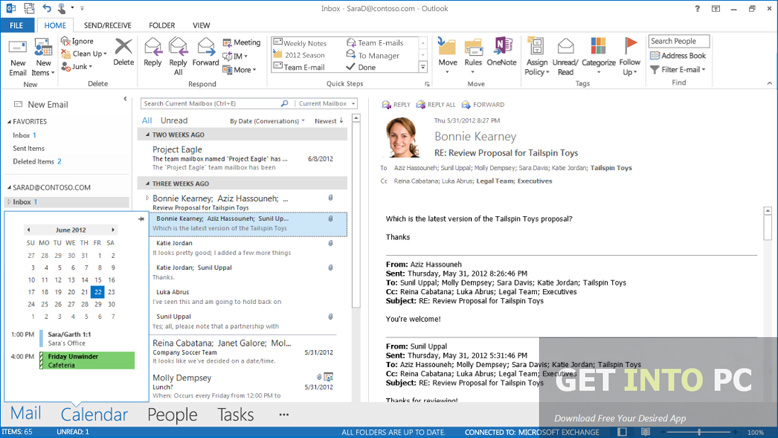The height and width of the screenshot is (438, 778).
Task: Delete the selected message
Action: [123, 53]
